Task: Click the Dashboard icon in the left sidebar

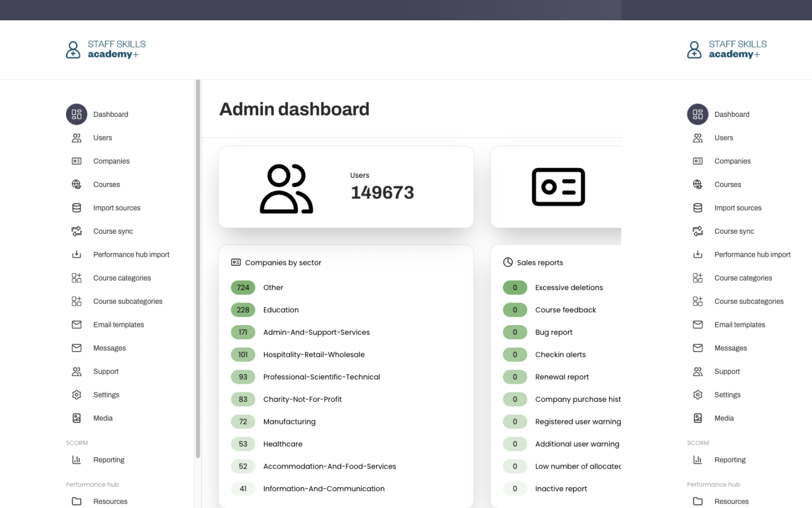Action: 77,115
